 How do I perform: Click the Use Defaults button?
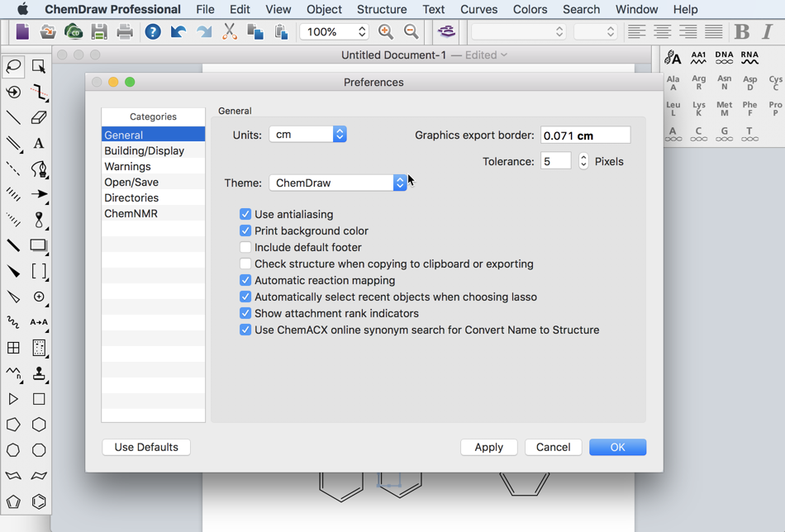click(146, 447)
